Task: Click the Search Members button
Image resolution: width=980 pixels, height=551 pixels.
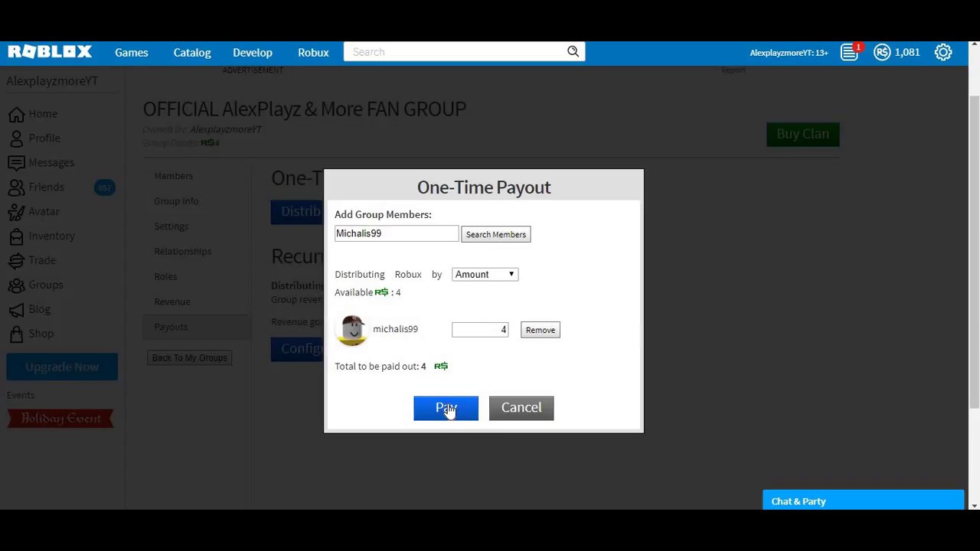Action: 496,234
